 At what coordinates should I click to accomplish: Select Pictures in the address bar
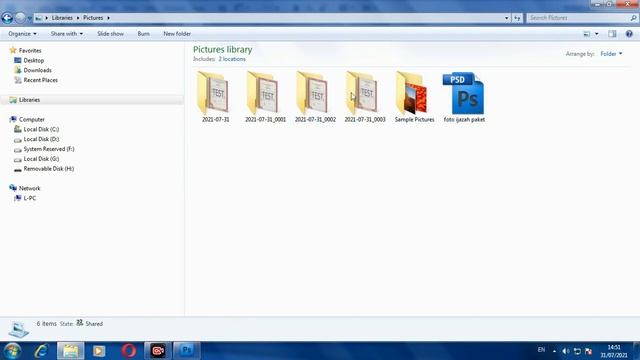point(93,18)
